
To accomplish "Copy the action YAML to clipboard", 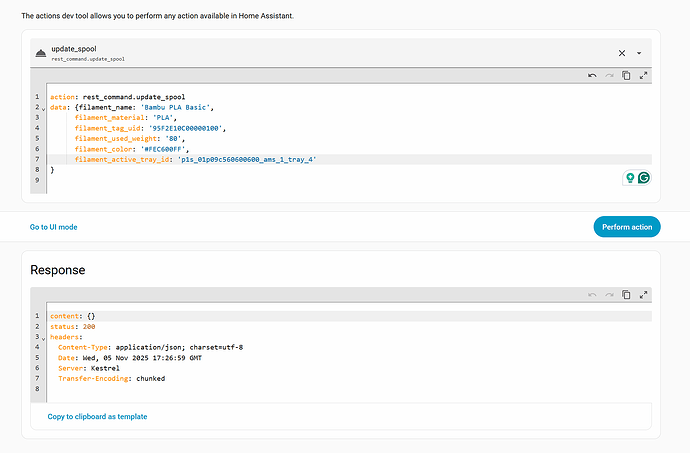I will click(x=626, y=75).
